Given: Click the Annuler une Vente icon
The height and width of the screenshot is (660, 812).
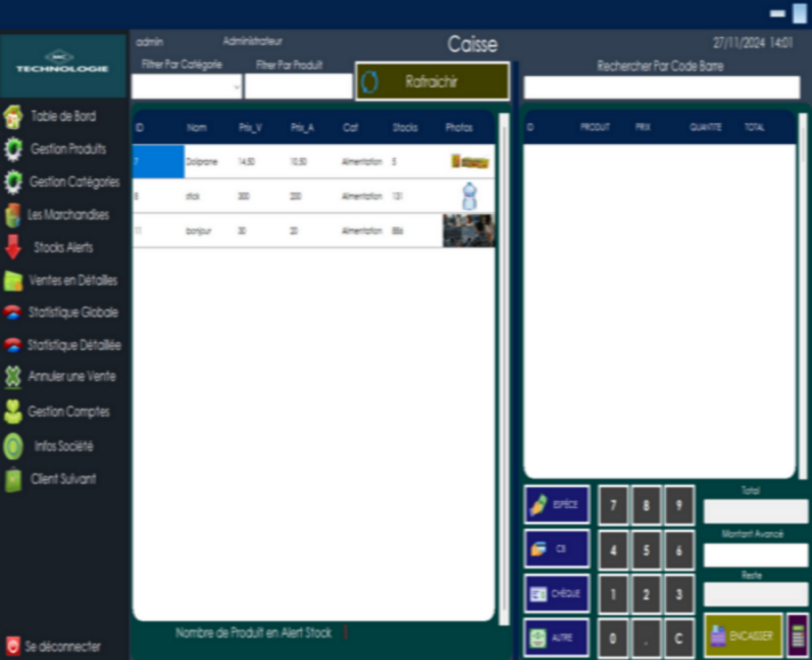Looking at the screenshot, I should (13, 377).
